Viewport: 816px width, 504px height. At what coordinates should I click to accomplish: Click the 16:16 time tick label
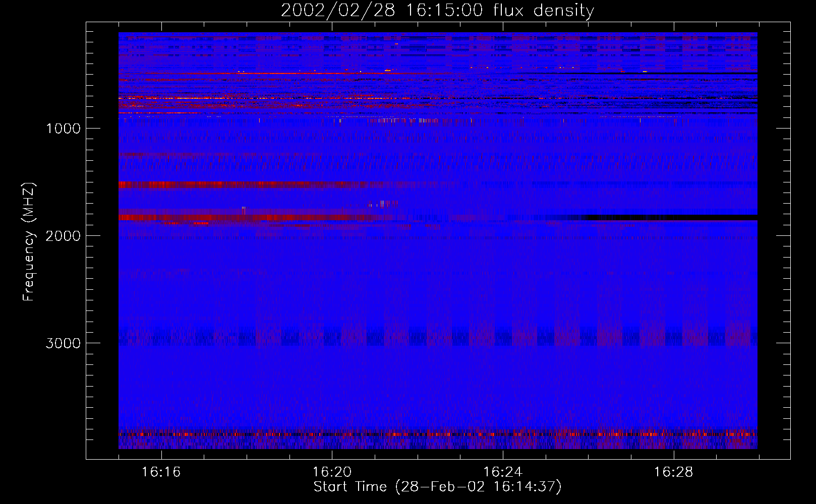161,472
